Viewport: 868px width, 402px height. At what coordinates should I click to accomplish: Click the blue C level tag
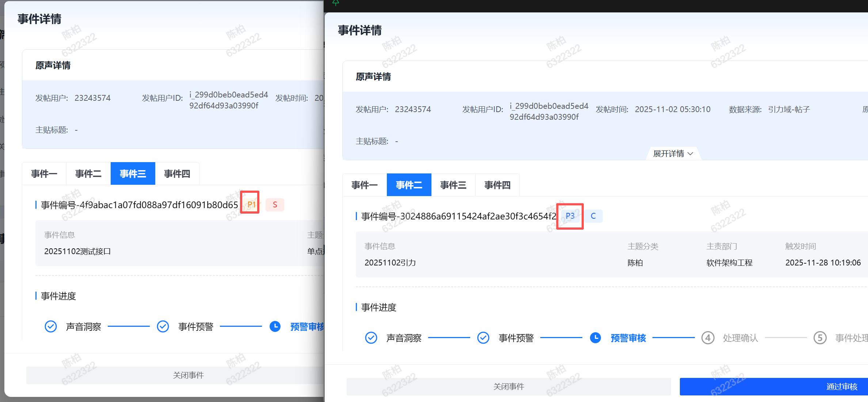point(593,216)
